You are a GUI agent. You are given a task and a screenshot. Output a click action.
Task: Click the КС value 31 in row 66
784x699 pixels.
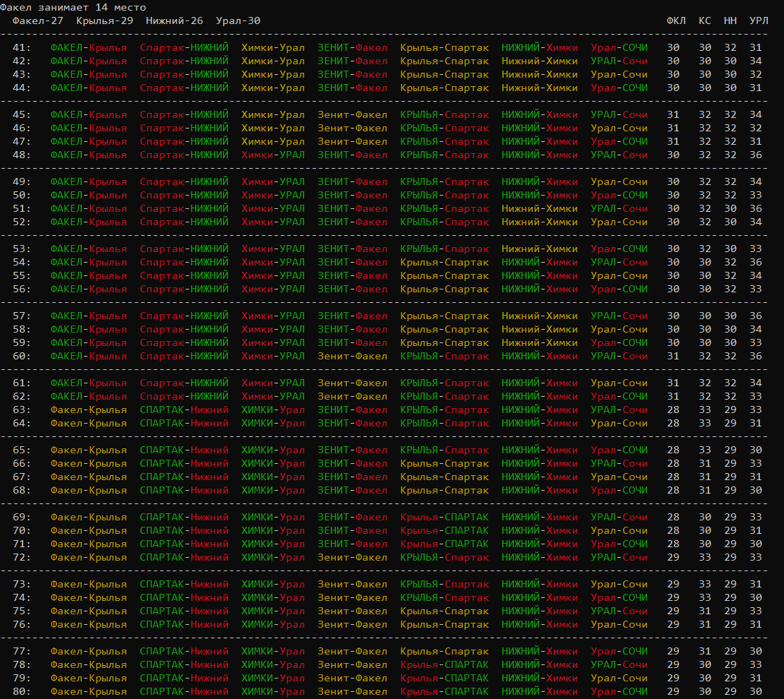click(x=704, y=463)
